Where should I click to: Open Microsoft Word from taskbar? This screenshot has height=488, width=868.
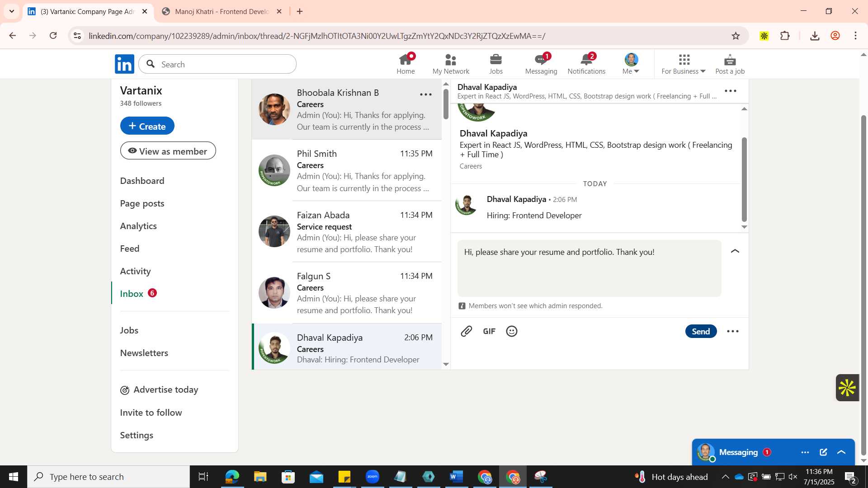click(x=457, y=477)
